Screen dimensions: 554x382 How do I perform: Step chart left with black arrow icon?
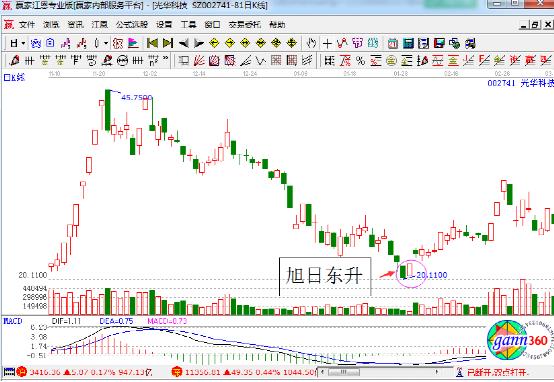[183, 43]
